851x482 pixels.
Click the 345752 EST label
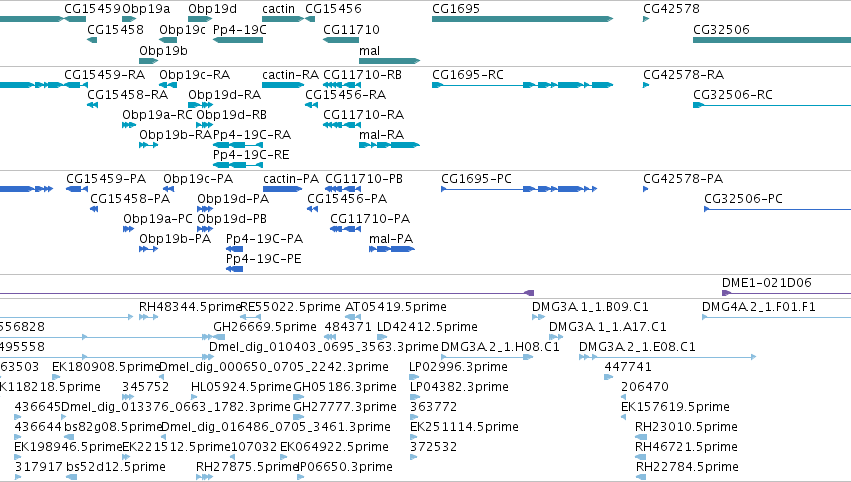pos(145,386)
